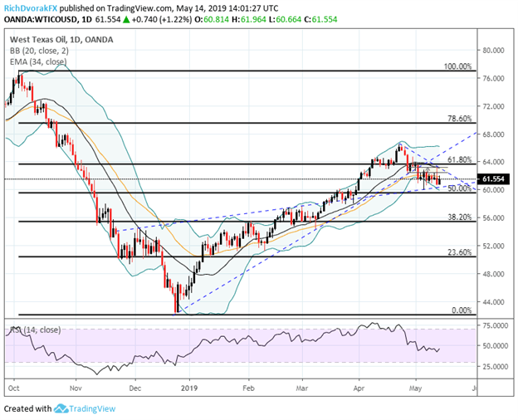Click the open price O:60.814 value

point(212,19)
